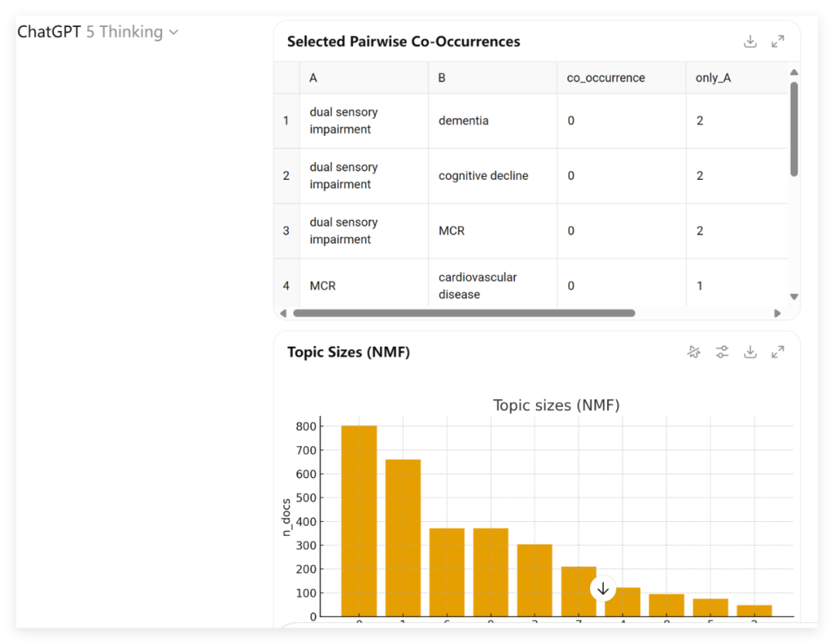Viewport: 834px width, 644px height.
Task: Click the table's horizontal scrollbar thumb
Action: pos(464,314)
